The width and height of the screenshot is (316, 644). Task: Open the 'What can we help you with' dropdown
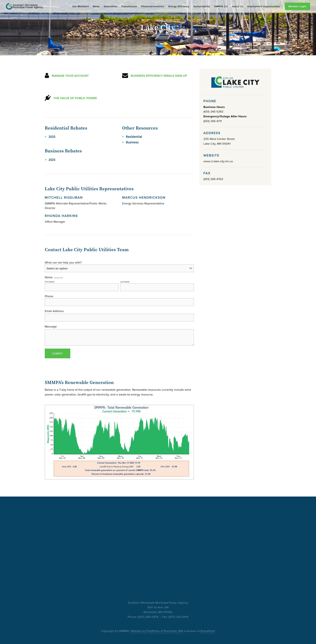pyautogui.click(x=119, y=268)
